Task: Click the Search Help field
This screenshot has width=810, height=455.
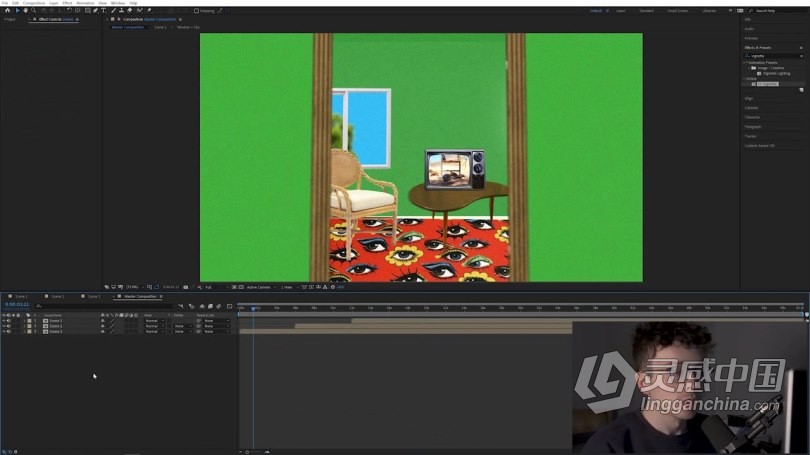Action: coord(777,10)
